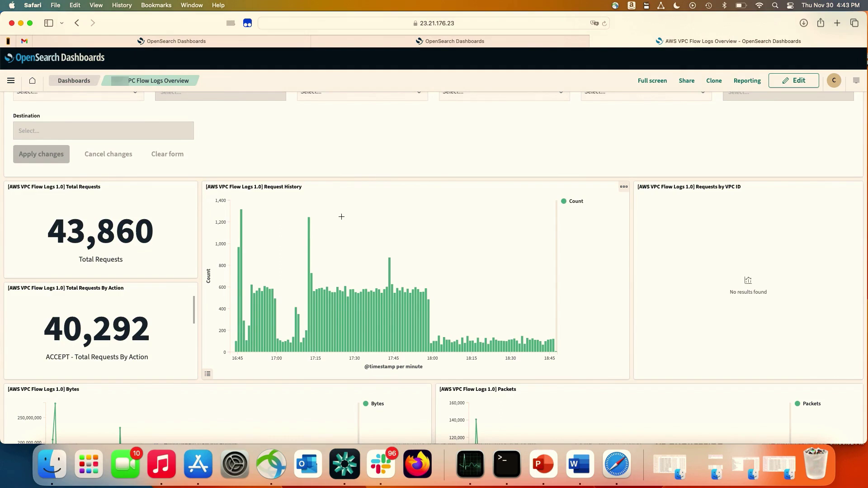Show Safari sidebar with sidebar icon
The width and height of the screenshot is (868, 488).
tap(49, 23)
